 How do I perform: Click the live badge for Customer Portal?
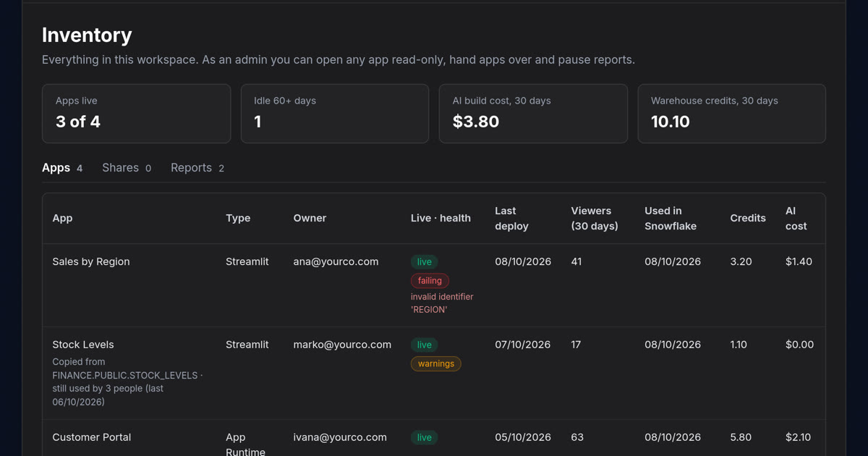pos(425,438)
